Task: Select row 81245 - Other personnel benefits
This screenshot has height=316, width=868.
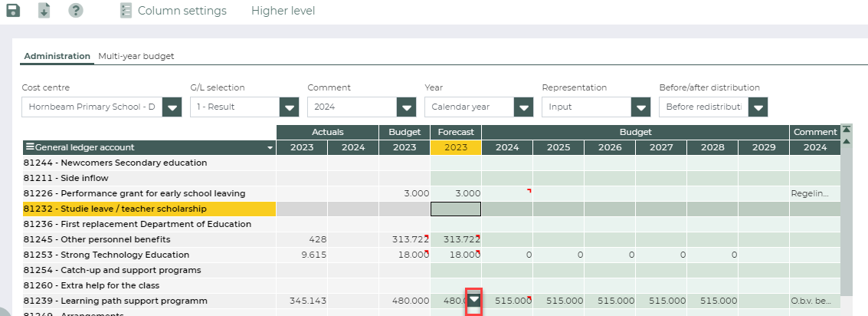Action: pos(149,239)
